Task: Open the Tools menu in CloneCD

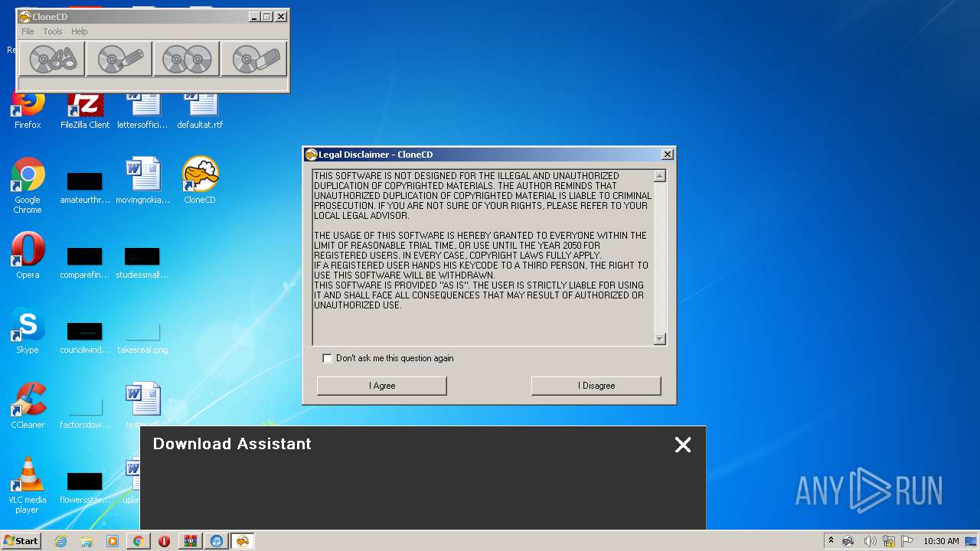Action: click(x=53, y=31)
